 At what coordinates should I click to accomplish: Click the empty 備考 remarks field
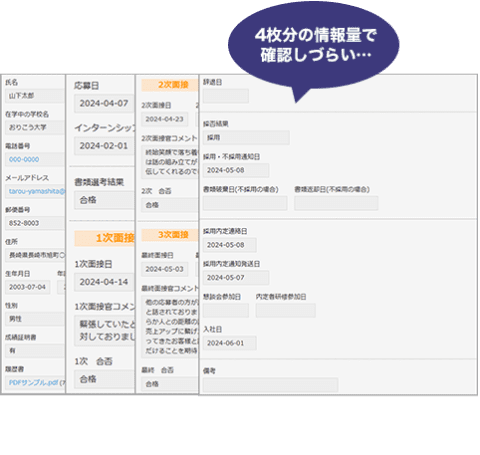click(270, 385)
